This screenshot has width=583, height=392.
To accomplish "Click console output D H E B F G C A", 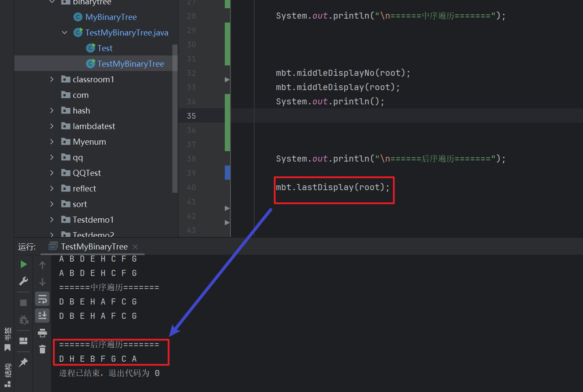I will pos(98,359).
